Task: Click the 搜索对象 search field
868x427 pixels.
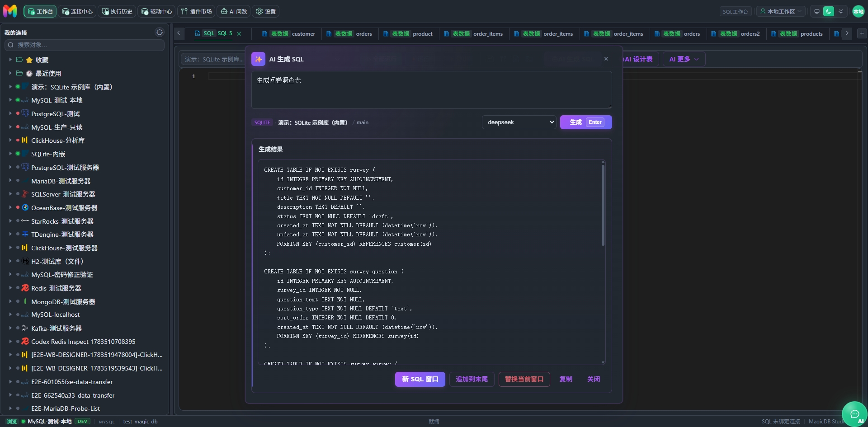Action: [x=85, y=45]
